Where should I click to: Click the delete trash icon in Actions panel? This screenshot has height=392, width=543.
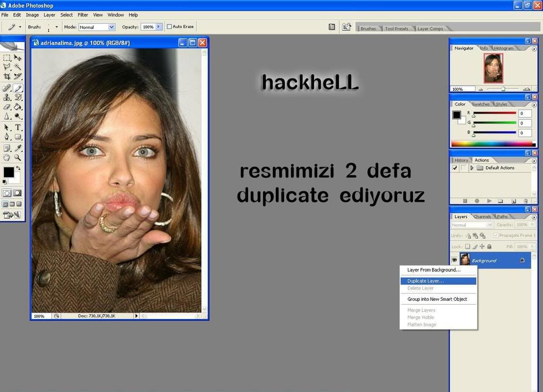(x=526, y=201)
